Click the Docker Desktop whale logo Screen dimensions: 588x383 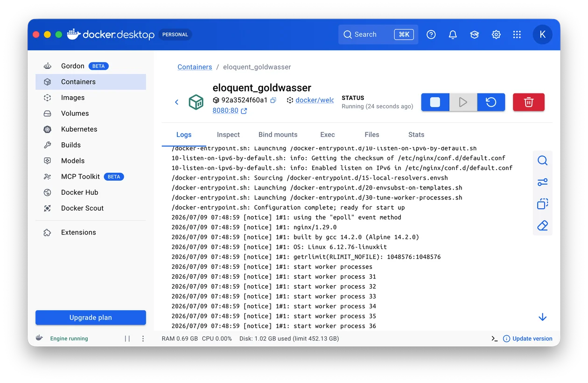point(73,34)
